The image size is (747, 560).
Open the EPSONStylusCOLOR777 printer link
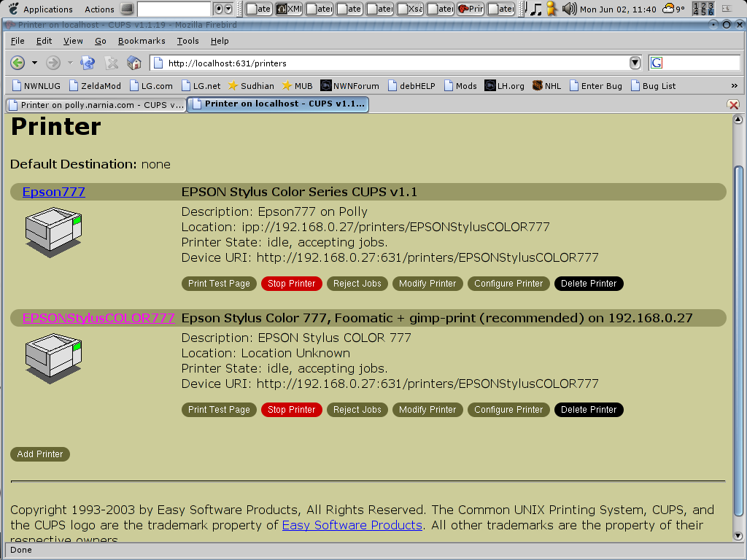click(x=98, y=318)
